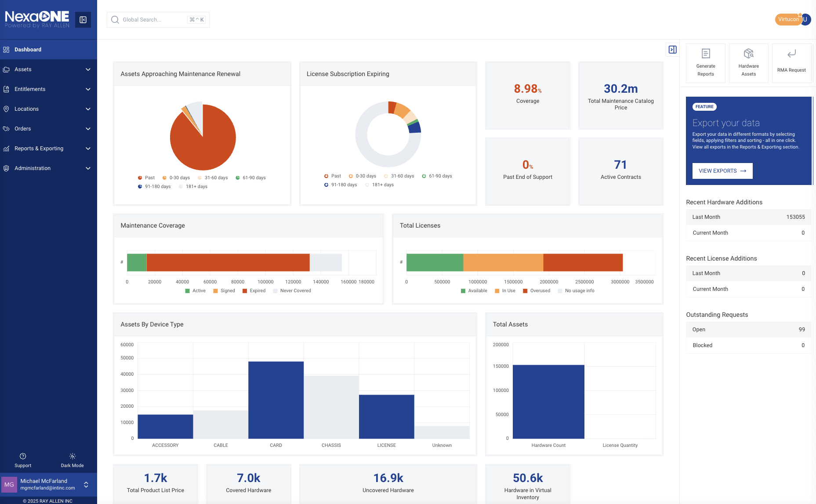Collapse the right side panel
The image size is (816, 504).
[x=672, y=50]
